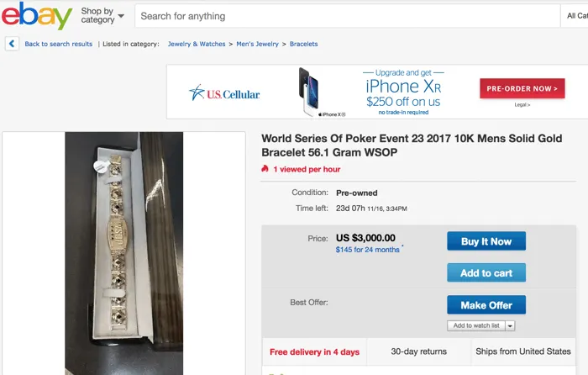Open the Shop by category dropdown

tap(102, 16)
